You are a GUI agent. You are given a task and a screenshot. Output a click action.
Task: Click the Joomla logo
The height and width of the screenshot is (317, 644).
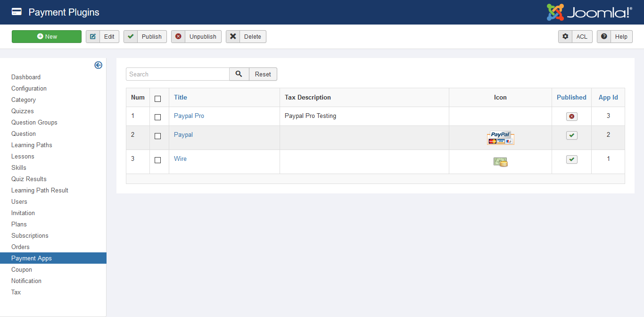589,12
